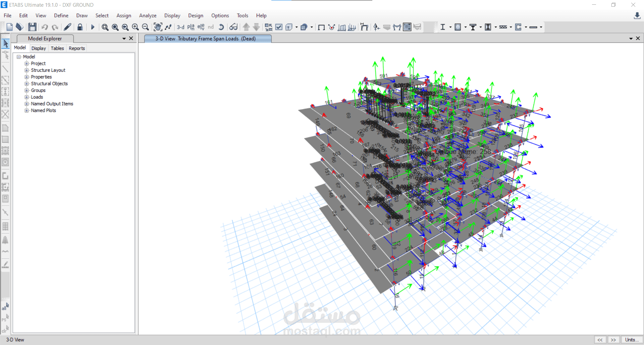Click the red joint reactions display icon
Image resolution: width=644 pixels, height=345 pixels.
[331, 27]
